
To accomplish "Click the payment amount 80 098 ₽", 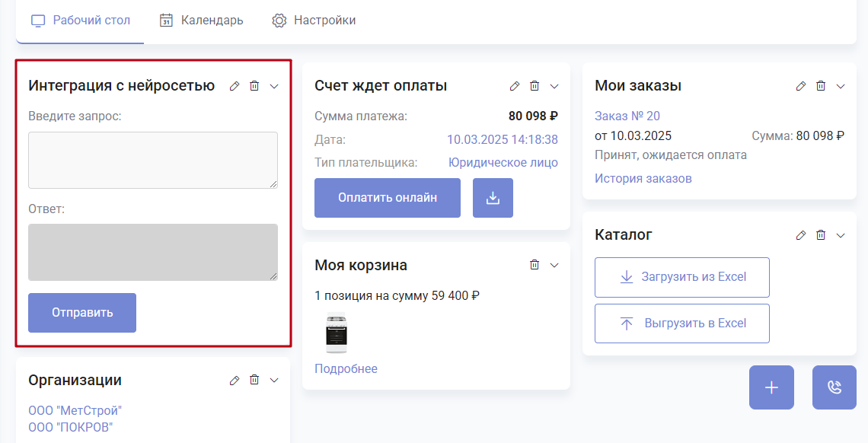I will tap(533, 116).
